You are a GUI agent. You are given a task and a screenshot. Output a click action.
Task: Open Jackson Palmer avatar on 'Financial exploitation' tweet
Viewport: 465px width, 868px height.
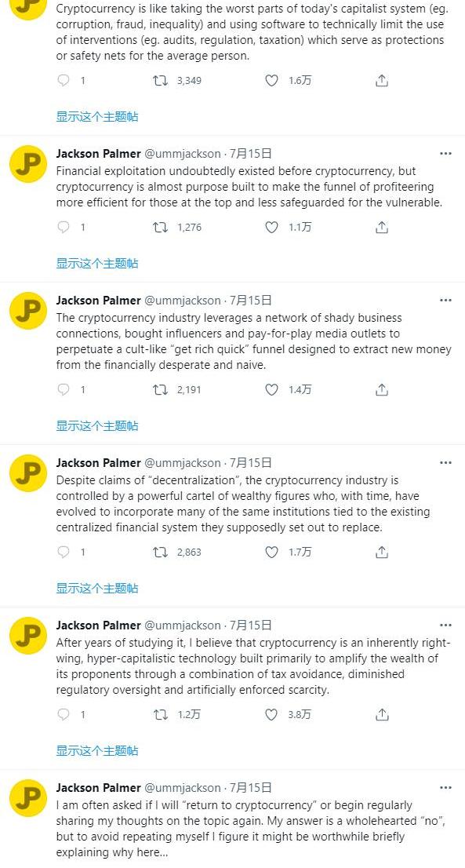coord(28,164)
